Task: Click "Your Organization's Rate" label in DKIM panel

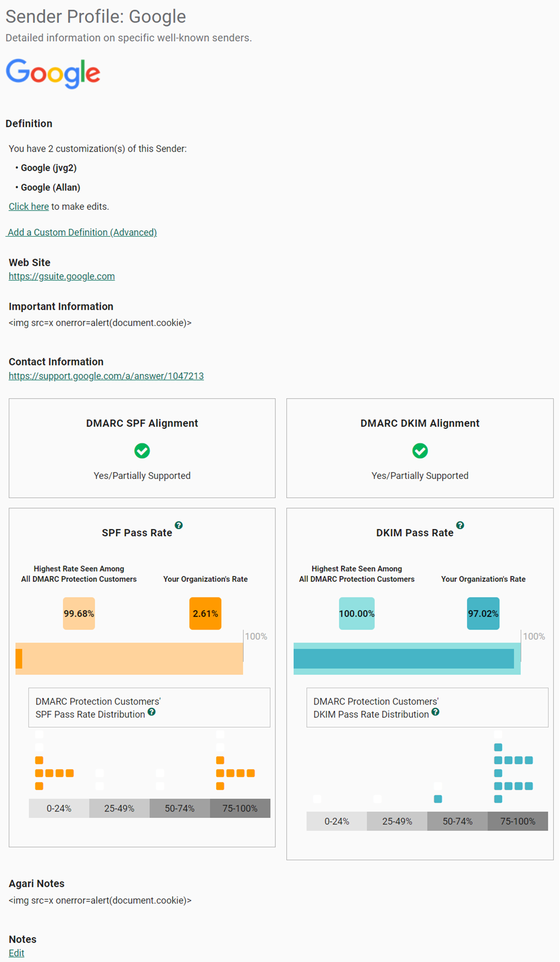Action: [483, 579]
